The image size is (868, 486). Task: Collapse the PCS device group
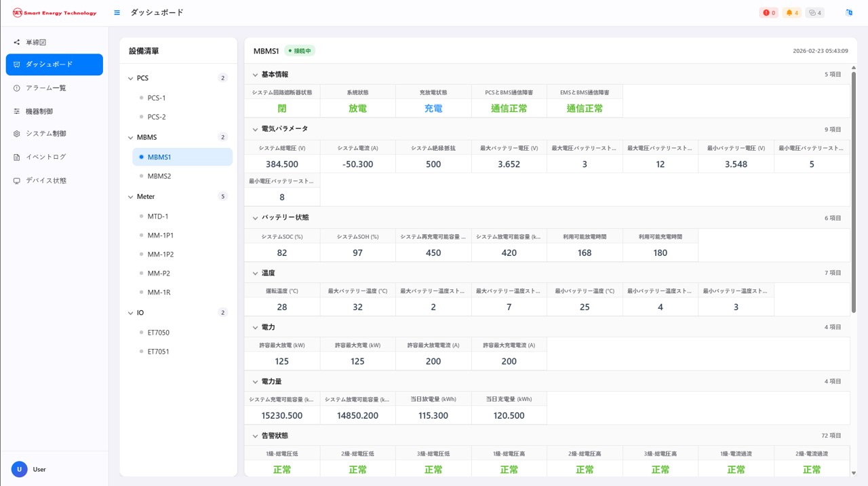tap(131, 78)
